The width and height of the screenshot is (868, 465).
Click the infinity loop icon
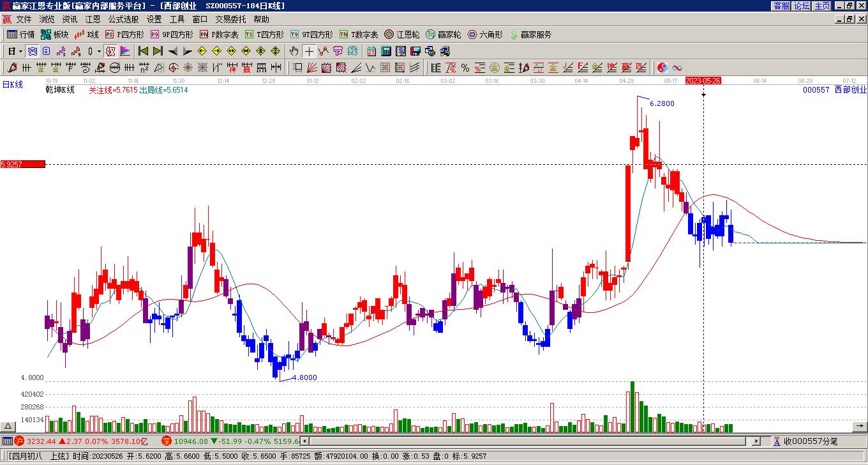click(677, 68)
